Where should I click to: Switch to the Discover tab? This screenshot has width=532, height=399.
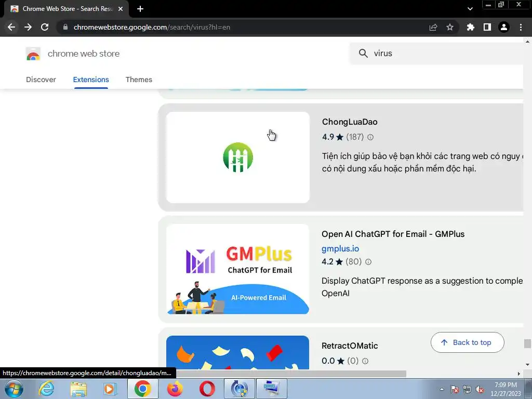[41, 79]
